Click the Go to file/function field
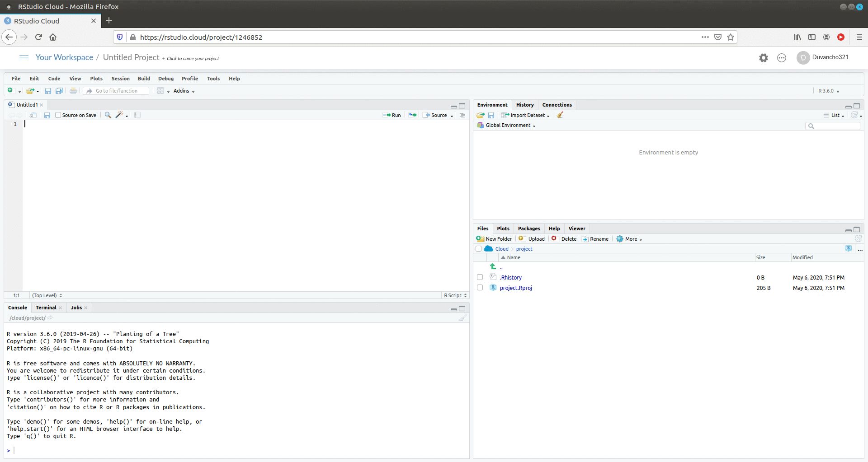The height and width of the screenshot is (462, 868). pos(117,91)
